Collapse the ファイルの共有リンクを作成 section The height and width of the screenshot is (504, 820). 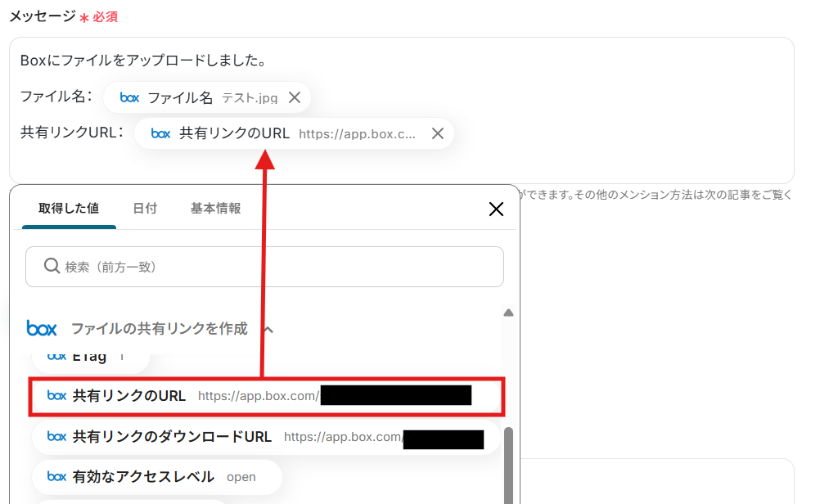pyautogui.click(x=268, y=330)
